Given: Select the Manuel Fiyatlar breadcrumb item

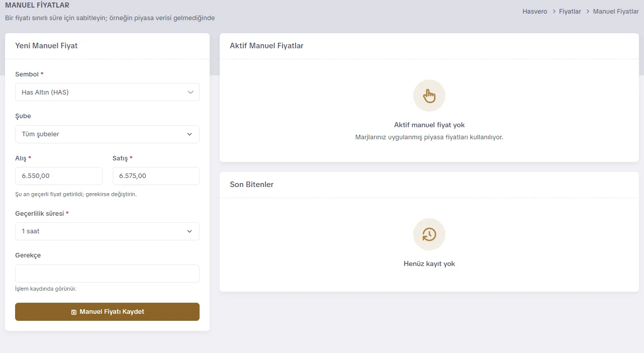Looking at the screenshot, I should click(616, 11).
